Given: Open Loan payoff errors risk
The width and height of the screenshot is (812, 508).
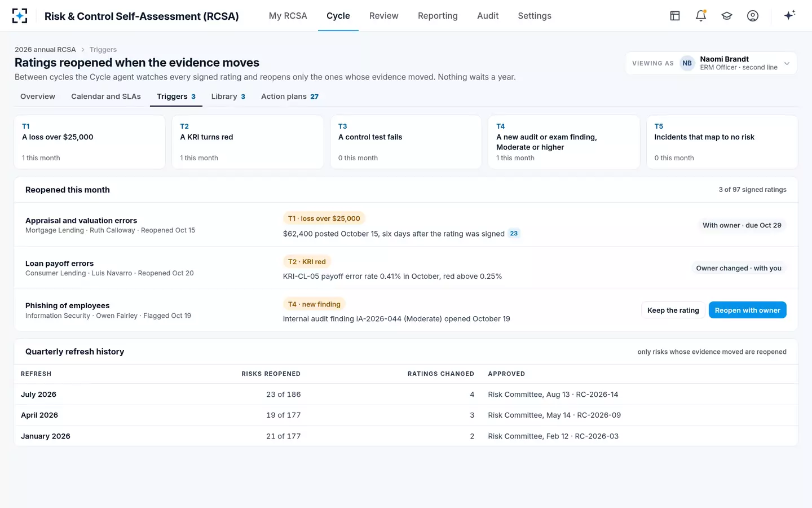Looking at the screenshot, I should coord(60,264).
